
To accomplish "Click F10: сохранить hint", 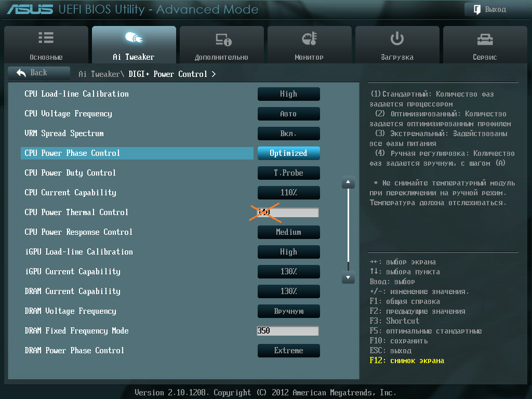I will point(398,341).
